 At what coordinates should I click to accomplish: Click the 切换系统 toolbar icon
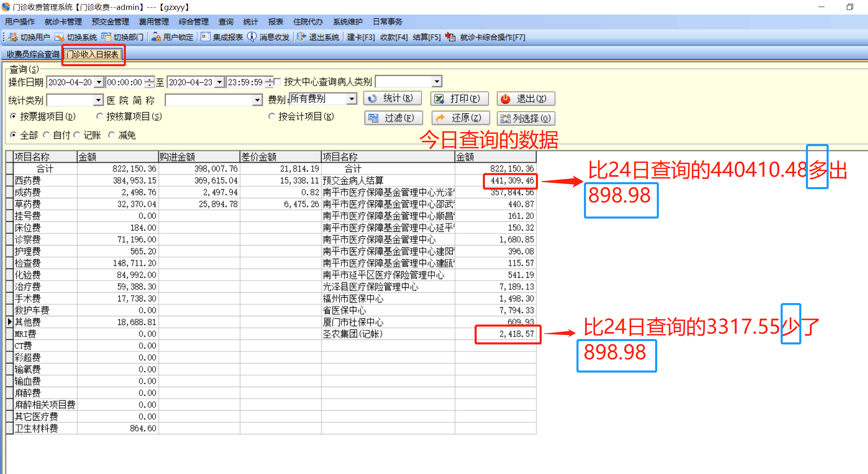tap(60, 37)
